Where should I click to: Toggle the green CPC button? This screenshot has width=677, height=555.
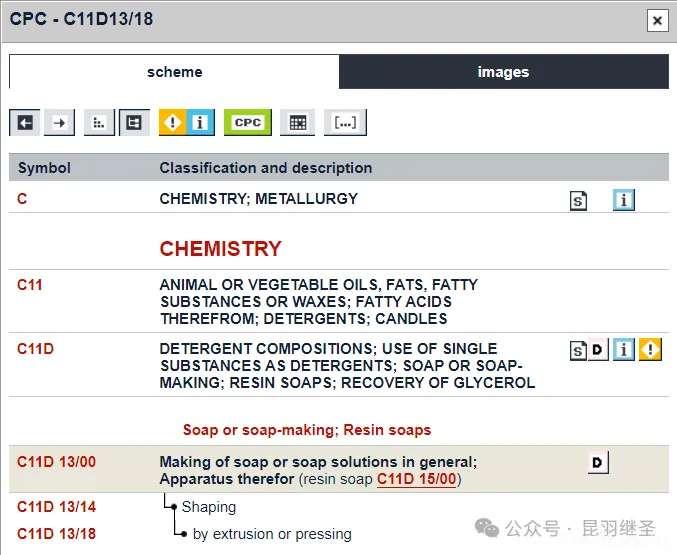pyautogui.click(x=248, y=123)
